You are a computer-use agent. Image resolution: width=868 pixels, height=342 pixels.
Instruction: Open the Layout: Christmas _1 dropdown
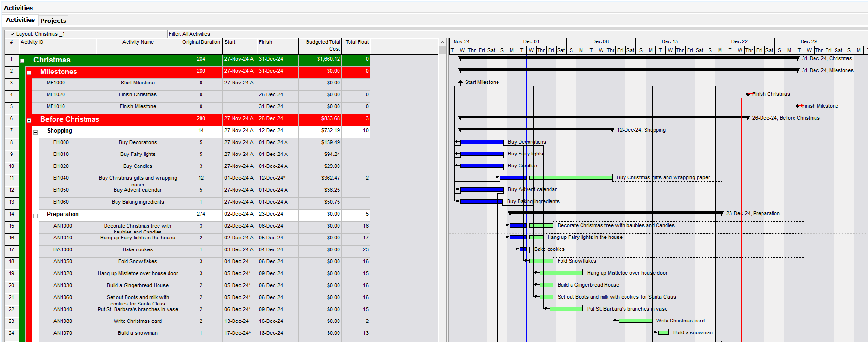pos(12,34)
